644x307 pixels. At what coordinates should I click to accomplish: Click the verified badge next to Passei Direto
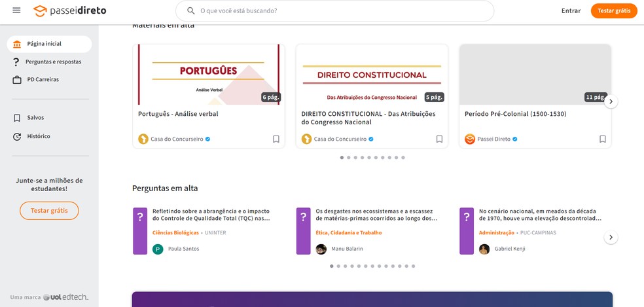514,139
